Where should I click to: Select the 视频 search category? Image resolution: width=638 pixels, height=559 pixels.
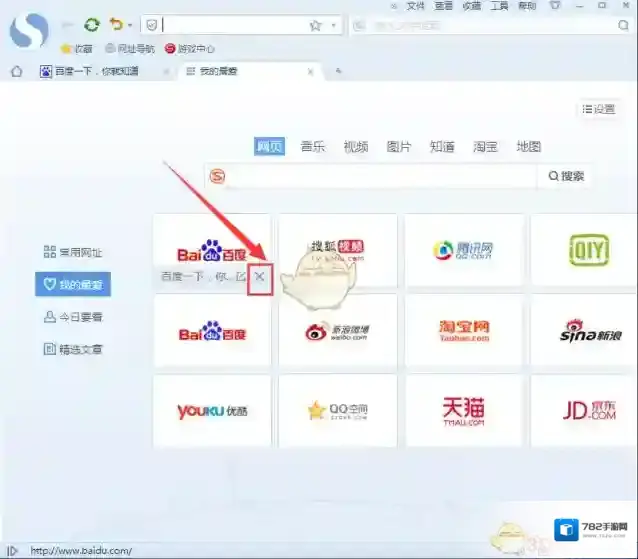356,146
